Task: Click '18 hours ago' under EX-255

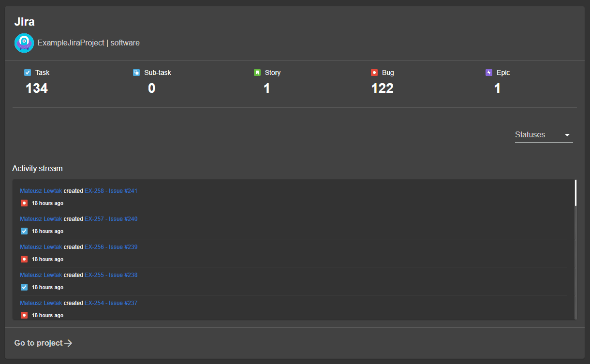Action: (x=47, y=287)
